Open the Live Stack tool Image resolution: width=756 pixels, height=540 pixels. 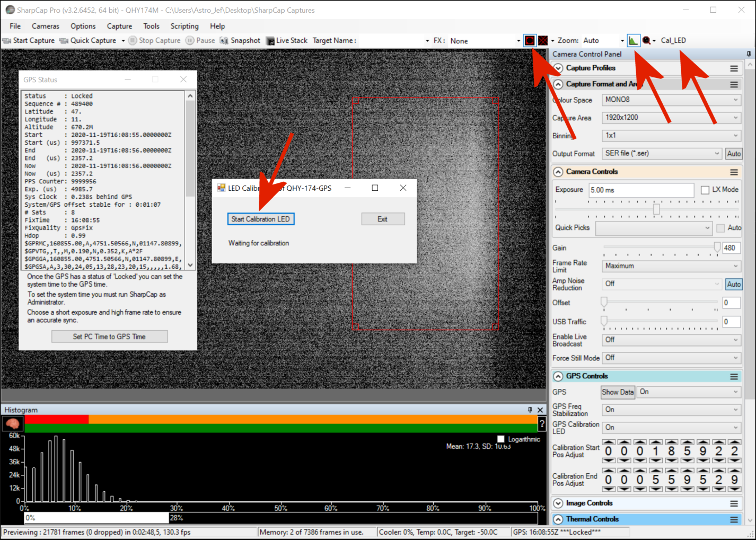pos(287,40)
